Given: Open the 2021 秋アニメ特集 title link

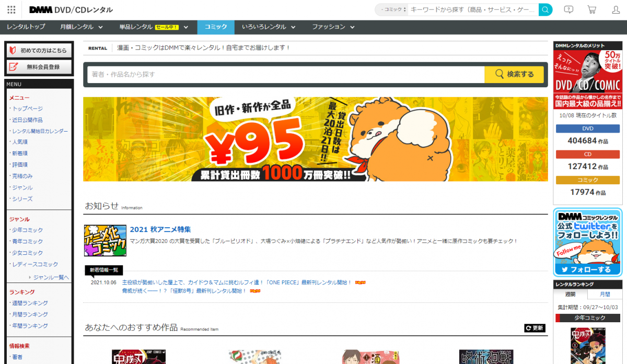Looking at the screenshot, I should (x=160, y=229).
